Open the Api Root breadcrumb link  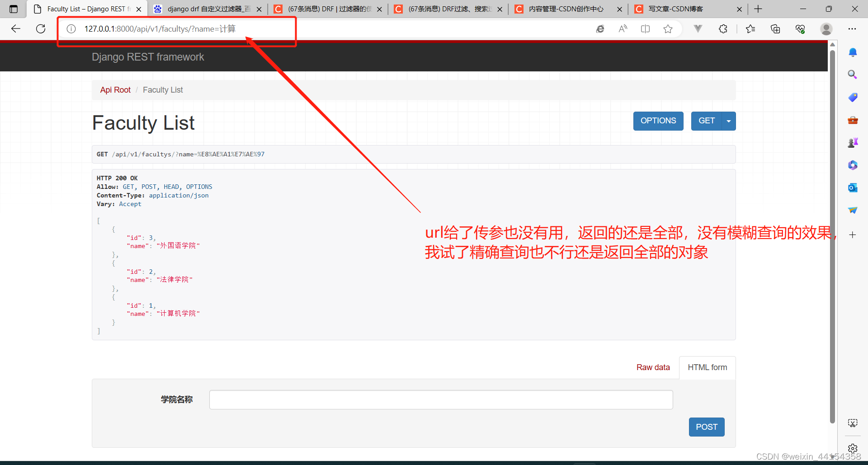point(115,90)
